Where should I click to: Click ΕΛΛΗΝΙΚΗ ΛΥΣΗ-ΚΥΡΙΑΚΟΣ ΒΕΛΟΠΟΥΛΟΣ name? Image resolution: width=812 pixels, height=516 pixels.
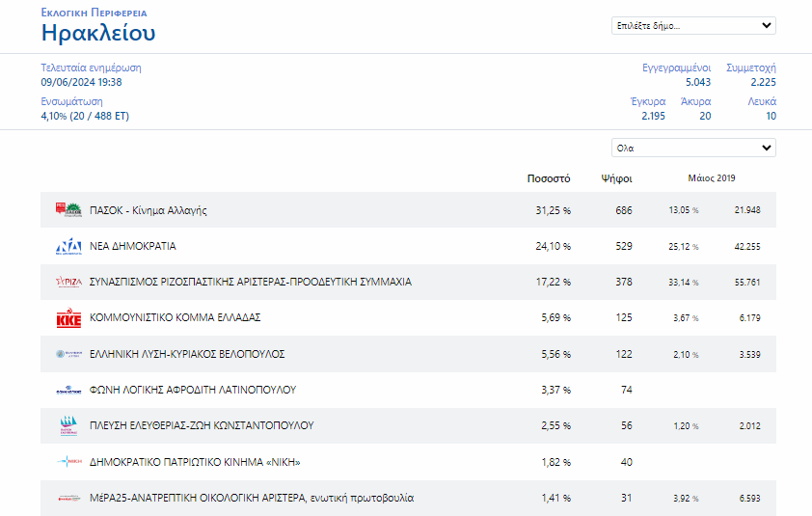(187, 354)
